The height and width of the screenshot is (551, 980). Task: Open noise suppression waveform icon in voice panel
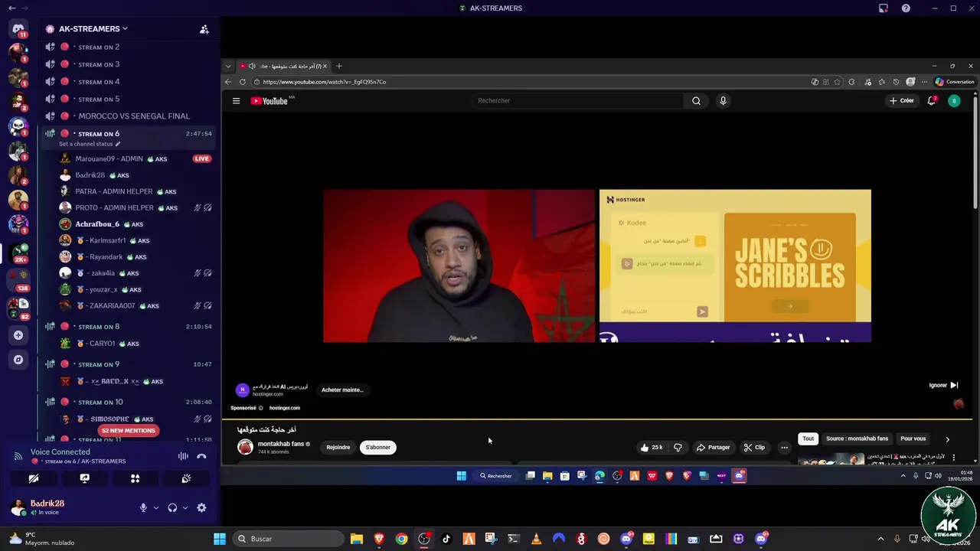pos(183,456)
